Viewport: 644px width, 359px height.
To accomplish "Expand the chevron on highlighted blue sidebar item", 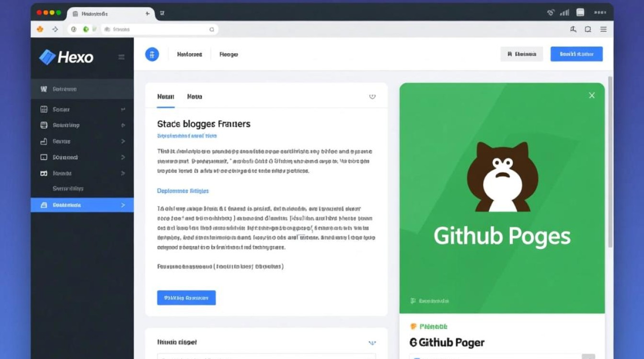I will click(x=123, y=205).
